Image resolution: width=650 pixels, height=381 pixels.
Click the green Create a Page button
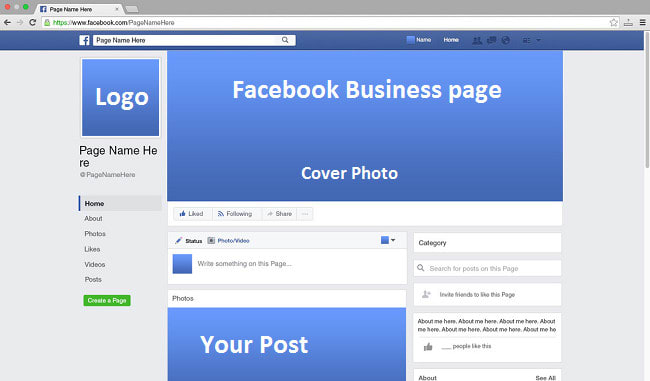coord(107,301)
